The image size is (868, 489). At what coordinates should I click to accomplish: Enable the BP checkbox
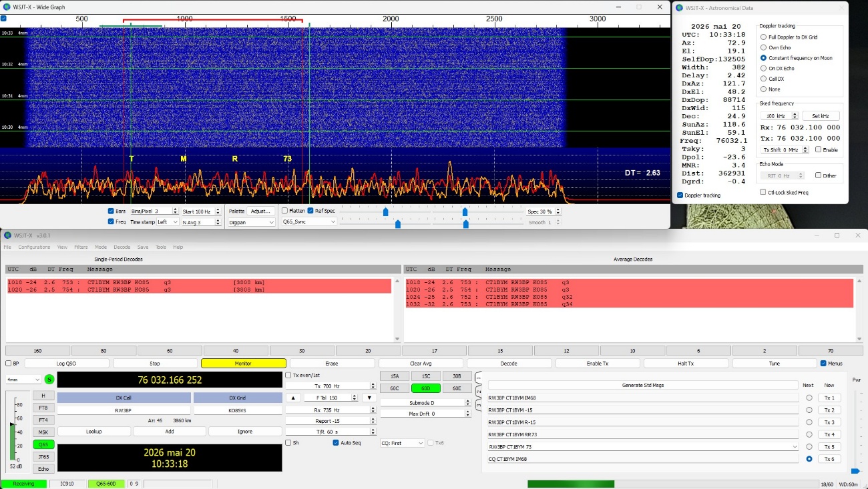(x=9, y=364)
